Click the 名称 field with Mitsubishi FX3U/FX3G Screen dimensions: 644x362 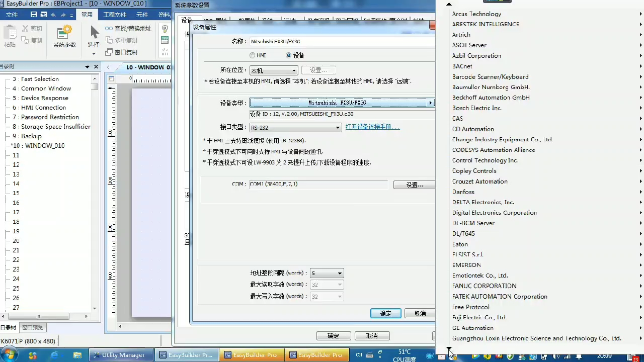(342, 42)
